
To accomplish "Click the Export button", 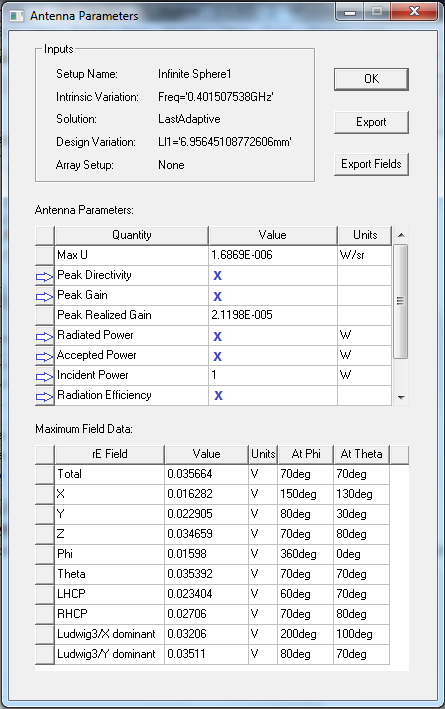I will tap(371, 122).
